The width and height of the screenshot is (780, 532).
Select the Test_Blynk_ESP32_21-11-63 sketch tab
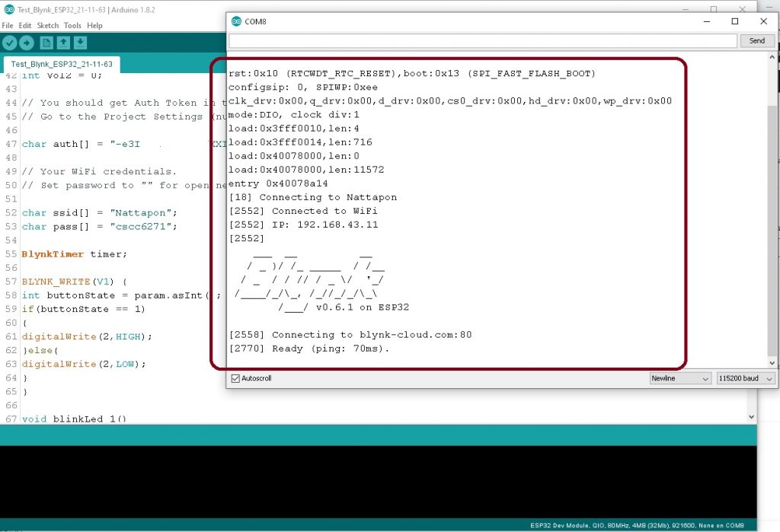pos(62,64)
